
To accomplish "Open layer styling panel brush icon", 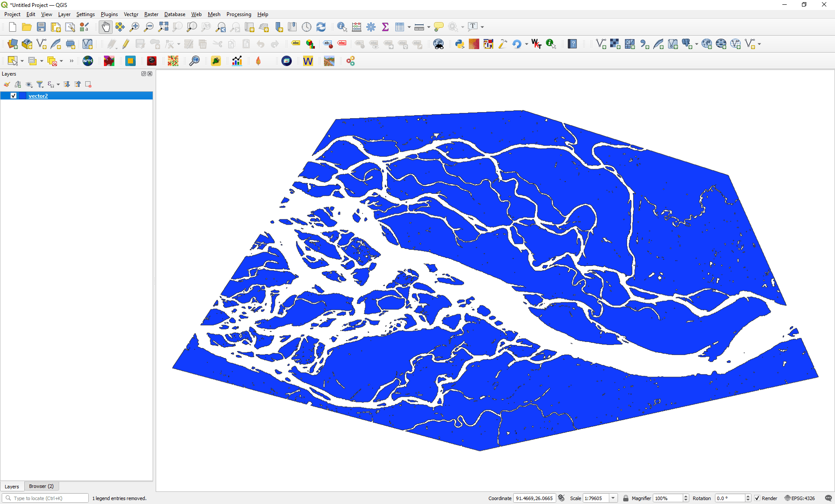I will point(7,84).
